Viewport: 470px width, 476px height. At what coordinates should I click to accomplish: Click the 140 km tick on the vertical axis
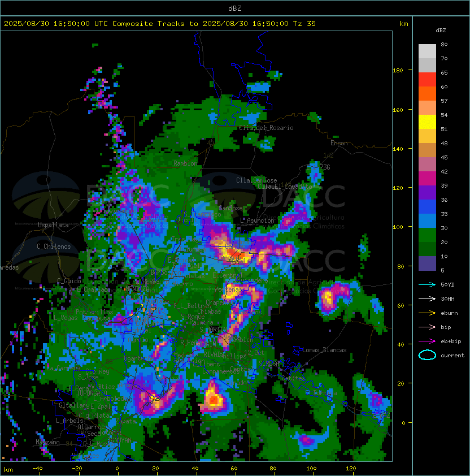[398, 149]
